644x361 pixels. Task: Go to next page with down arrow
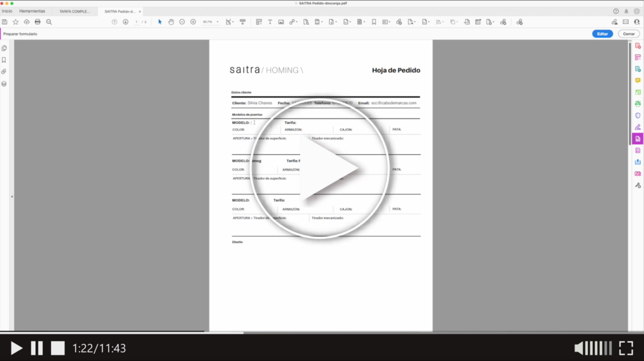pyautogui.click(x=126, y=21)
